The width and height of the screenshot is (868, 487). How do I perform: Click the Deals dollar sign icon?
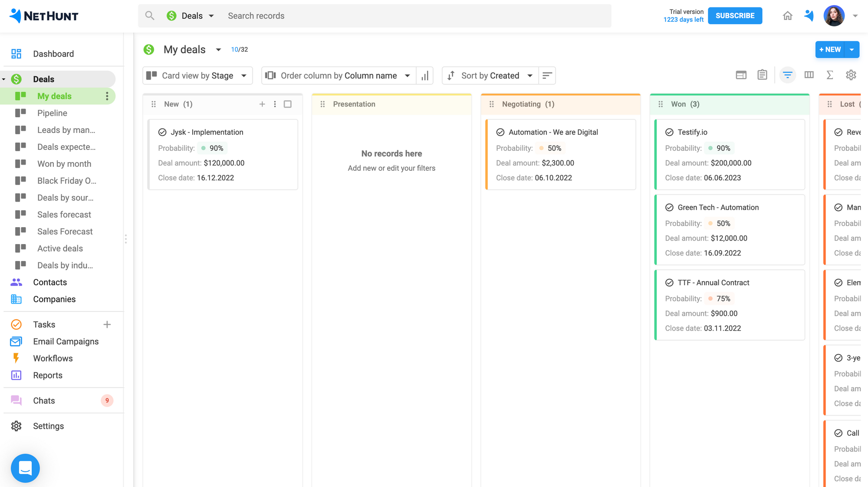(x=16, y=79)
